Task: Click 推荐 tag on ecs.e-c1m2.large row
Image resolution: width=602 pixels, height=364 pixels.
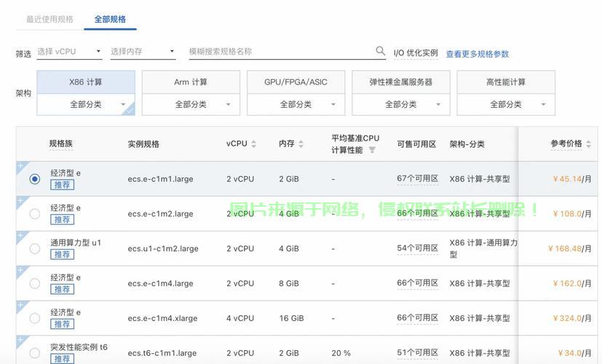Action: (x=62, y=220)
